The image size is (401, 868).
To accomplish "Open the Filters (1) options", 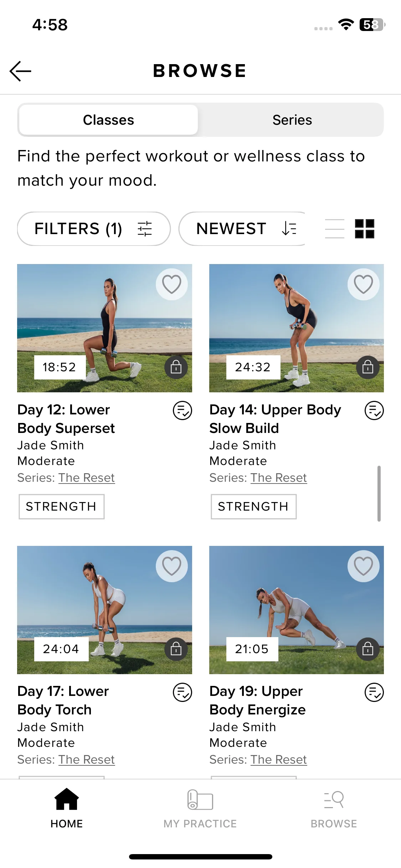I will pos(94,229).
